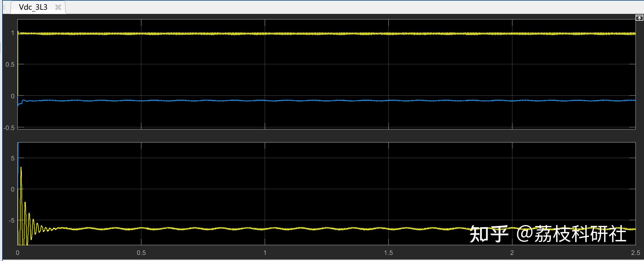Click empty tab bar area beside Vdc_3L3
Image resolution: width=644 pixels, height=261 pixels.
(x=353, y=7)
